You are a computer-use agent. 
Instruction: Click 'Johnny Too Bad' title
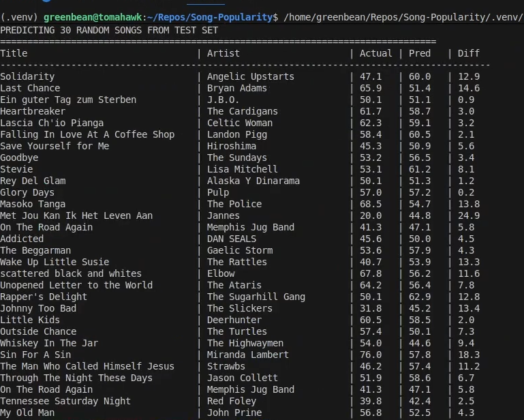38,308
